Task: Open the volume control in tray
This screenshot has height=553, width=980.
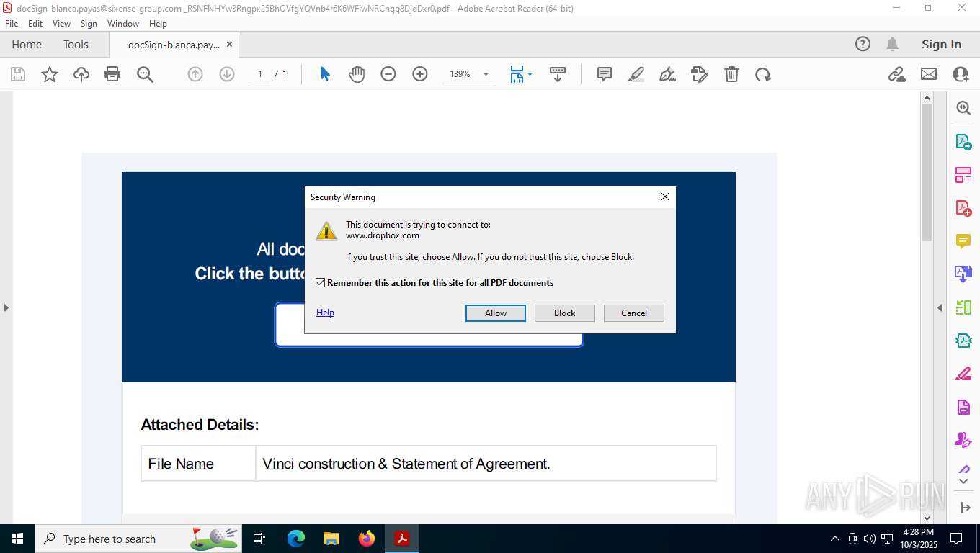Action: point(870,539)
